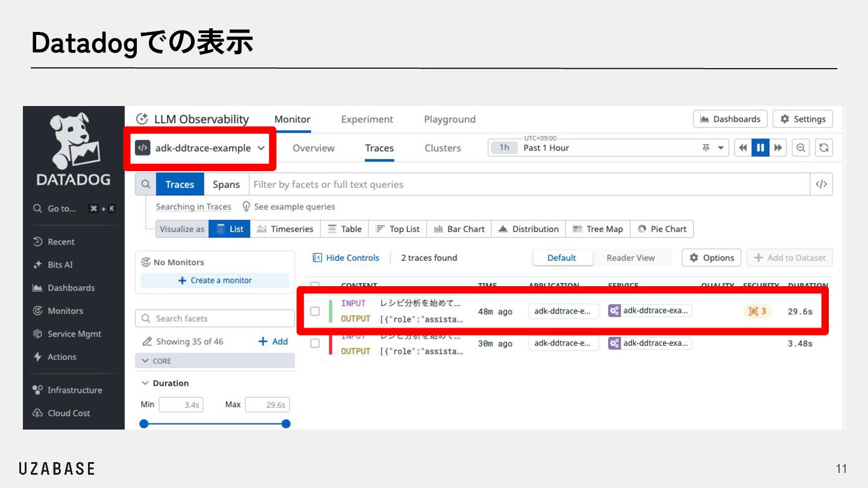Open Cloud Cost in the sidebar
The width and height of the screenshot is (868, 488).
point(61,413)
